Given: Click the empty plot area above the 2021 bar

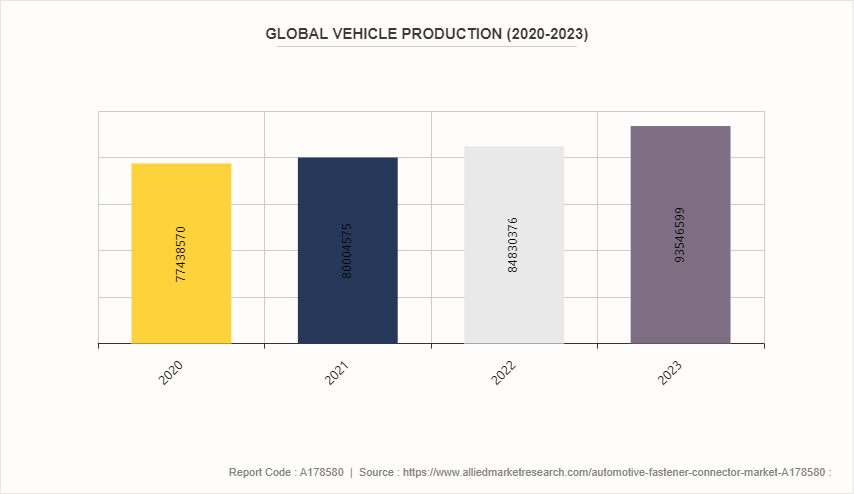Looking at the screenshot, I should [347, 134].
